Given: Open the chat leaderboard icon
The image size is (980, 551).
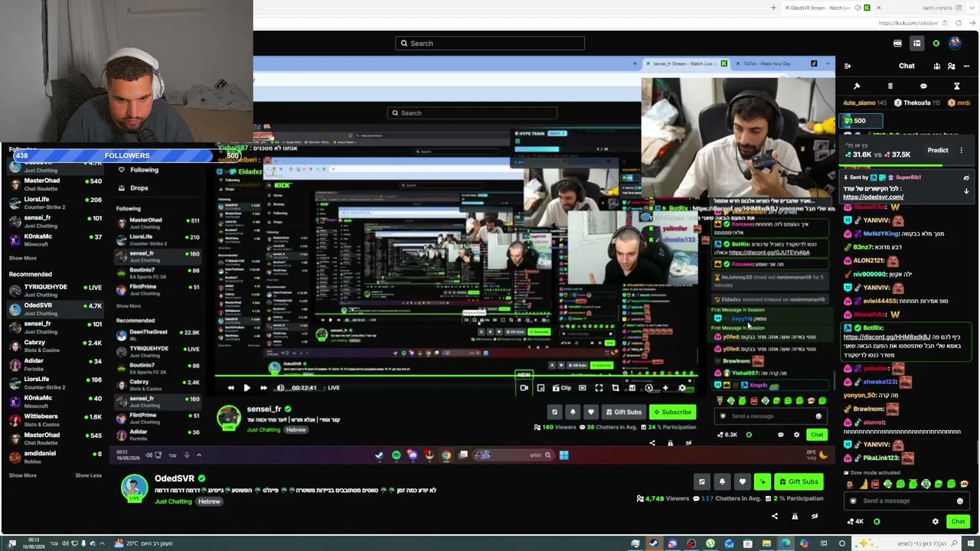Looking at the screenshot, I should (936, 66).
